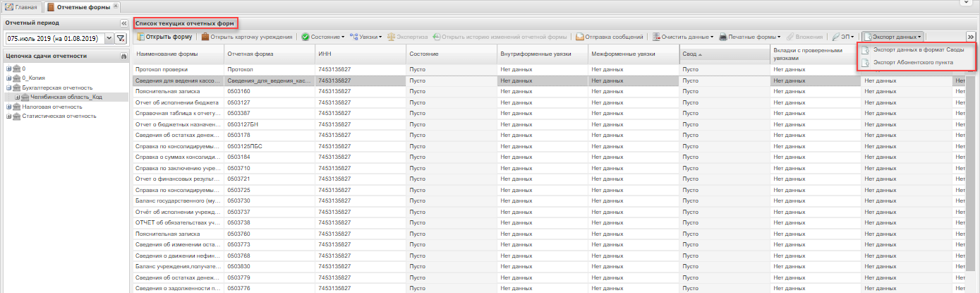Click the Отправка сообщений button
The width and height of the screenshot is (980, 293).
tap(609, 37)
